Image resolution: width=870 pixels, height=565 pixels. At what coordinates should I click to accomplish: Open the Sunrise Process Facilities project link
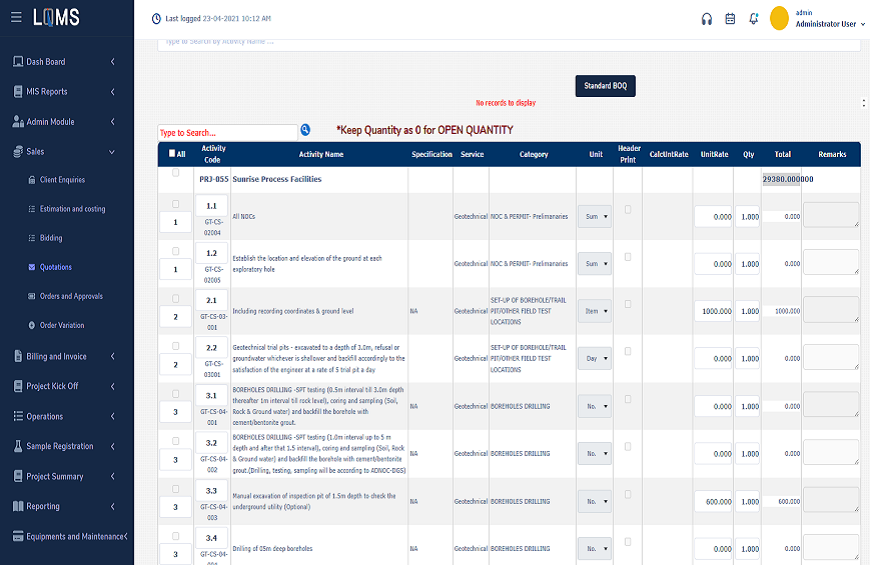click(277, 180)
